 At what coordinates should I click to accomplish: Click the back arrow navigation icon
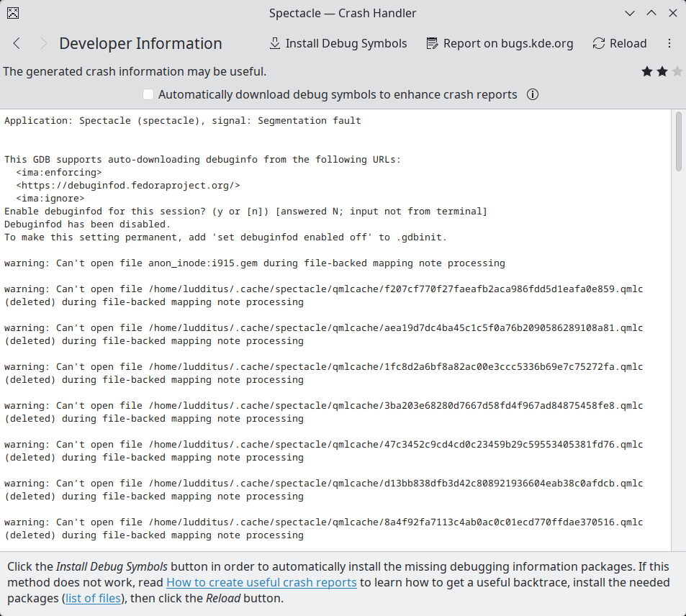click(17, 44)
